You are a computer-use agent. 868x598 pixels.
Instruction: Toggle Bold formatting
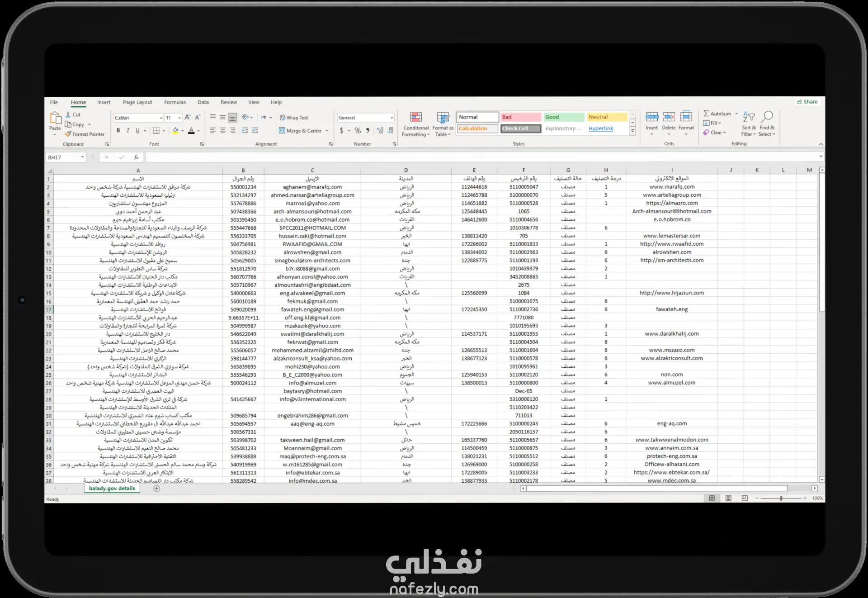pos(118,131)
